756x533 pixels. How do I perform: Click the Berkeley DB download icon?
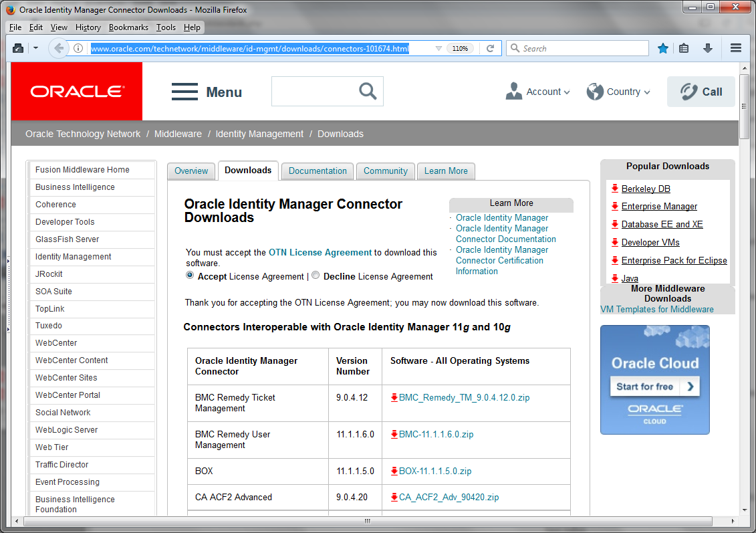click(616, 189)
